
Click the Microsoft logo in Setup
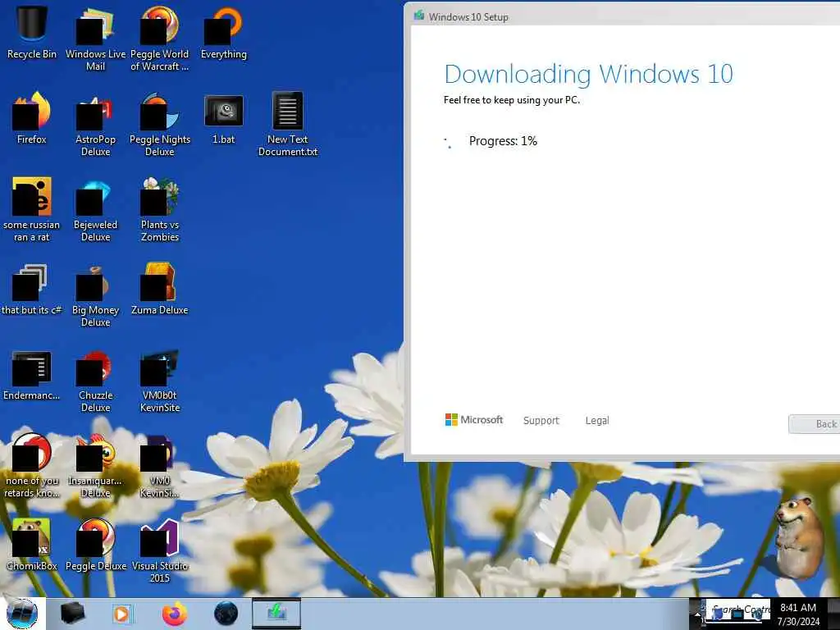[x=474, y=419]
